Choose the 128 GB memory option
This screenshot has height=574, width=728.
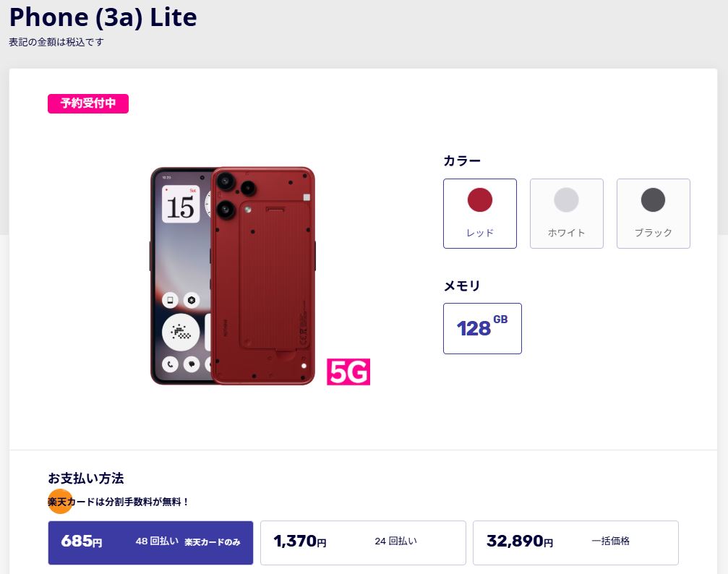coord(482,328)
